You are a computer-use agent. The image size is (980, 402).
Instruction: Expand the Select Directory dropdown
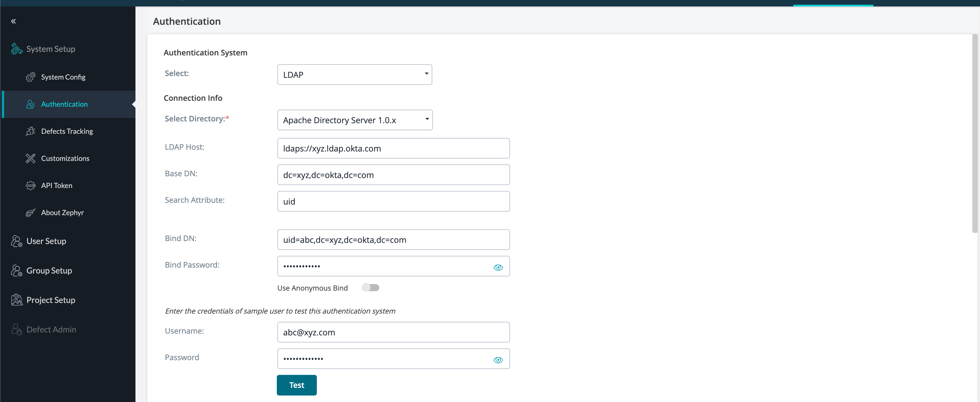(355, 120)
